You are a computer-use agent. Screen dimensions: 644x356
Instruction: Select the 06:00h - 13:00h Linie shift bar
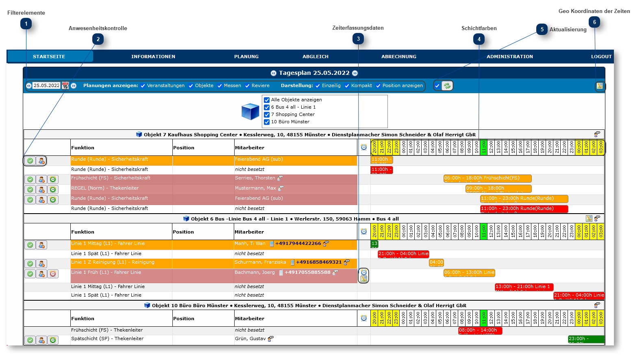469,273
